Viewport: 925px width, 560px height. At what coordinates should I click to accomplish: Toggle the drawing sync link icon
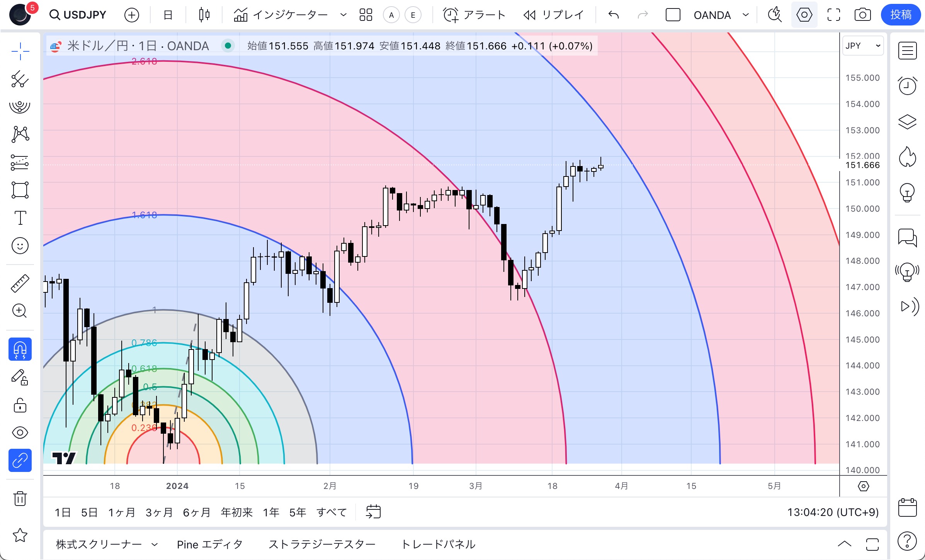pyautogui.click(x=20, y=460)
